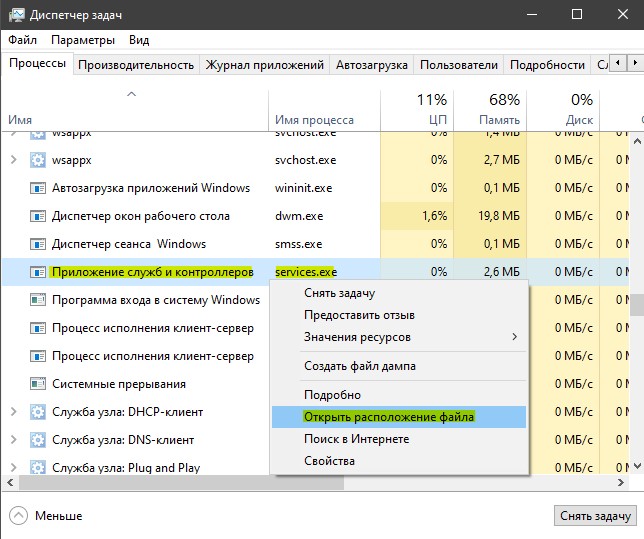The image size is (644, 539).
Task: Click gear icon of Служба узла: DHCP-клиент
Action: pyautogui.click(x=38, y=412)
